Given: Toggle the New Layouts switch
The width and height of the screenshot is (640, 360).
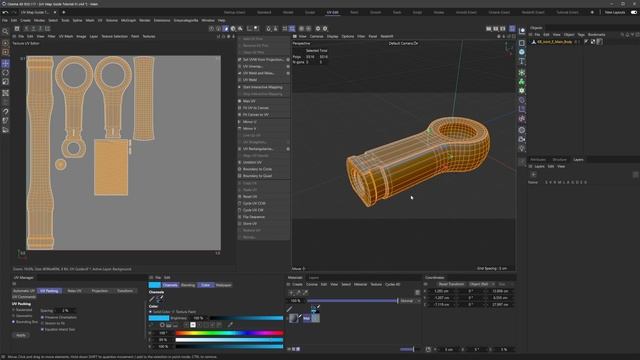Looking at the screenshot, I should click(x=633, y=12).
